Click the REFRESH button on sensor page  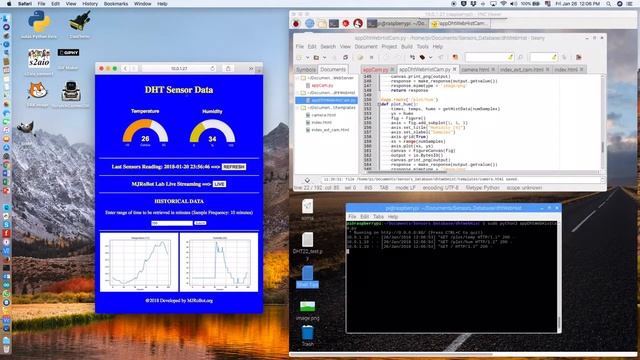234,167
